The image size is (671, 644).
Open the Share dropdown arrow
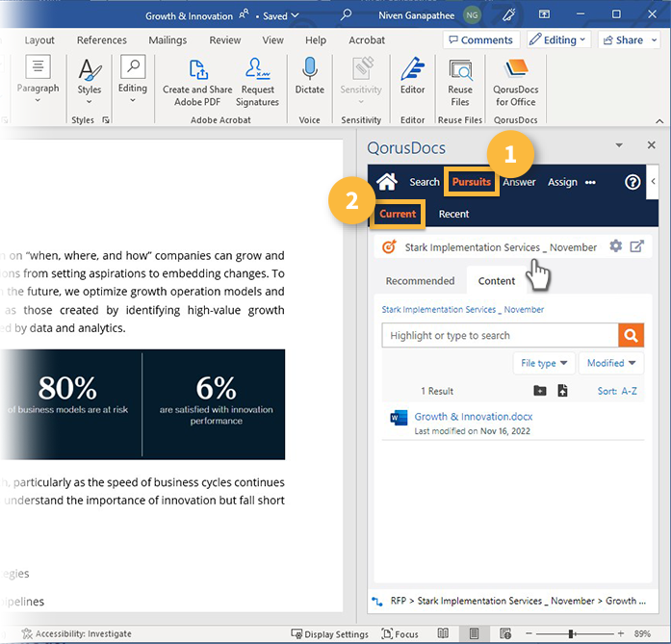(x=654, y=40)
